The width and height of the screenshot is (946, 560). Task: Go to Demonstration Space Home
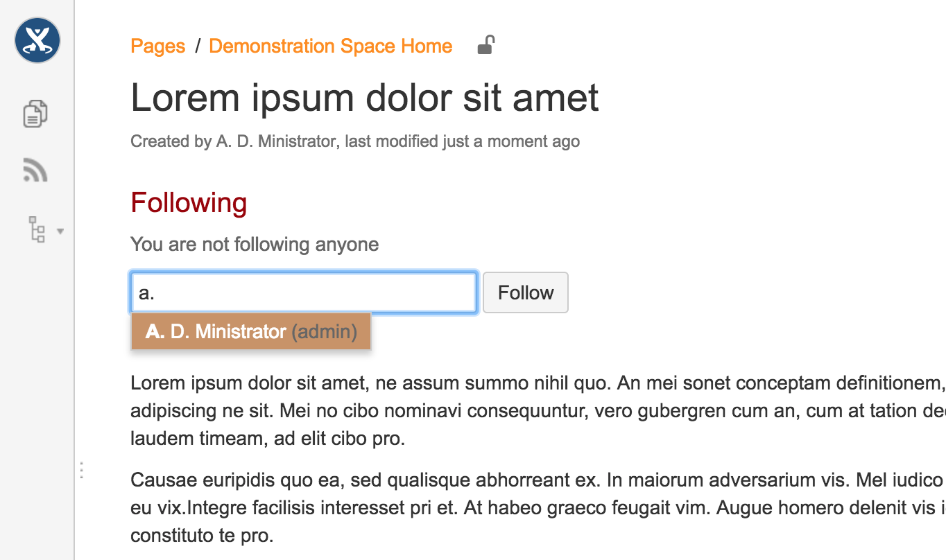[x=330, y=46]
